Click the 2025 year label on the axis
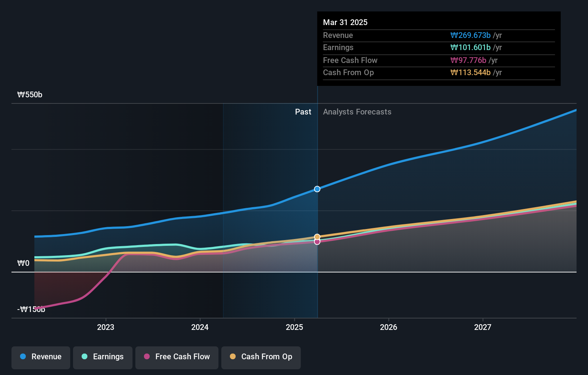The width and height of the screenshot is (588, 375). pyautogui.click(x=294, y=327)
